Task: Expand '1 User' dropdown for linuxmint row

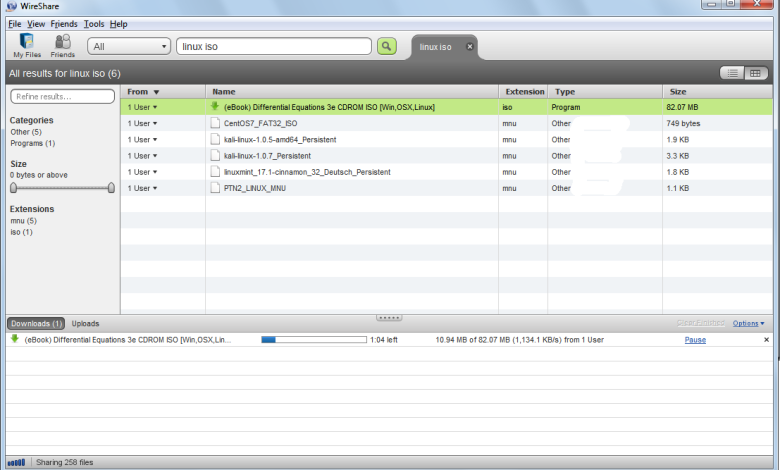Action: [x=142, y=172]
